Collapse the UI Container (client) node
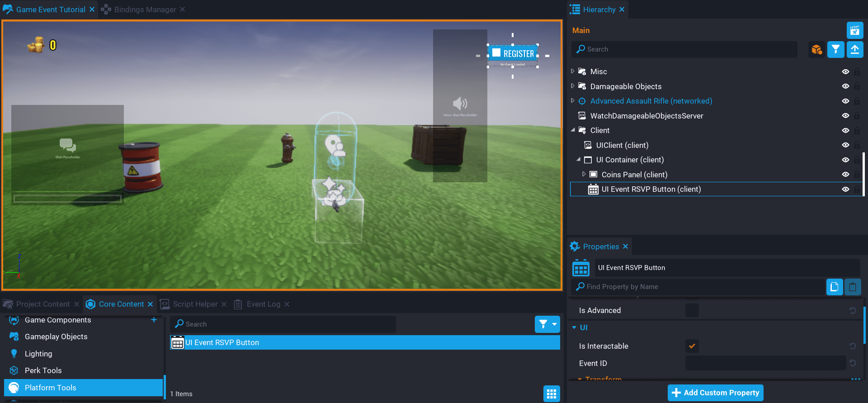 [579, 160]
